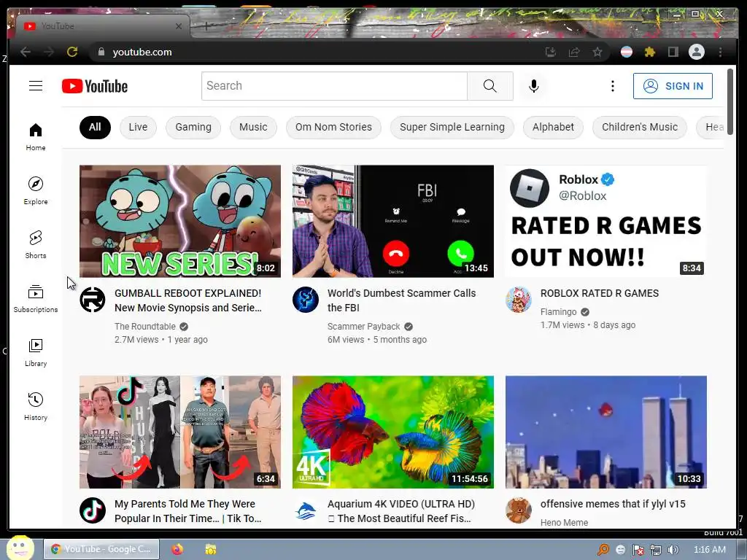The width and height of the screenshot is (747, 560).
Task: Select the All filter chip
Action: [95, 127]
